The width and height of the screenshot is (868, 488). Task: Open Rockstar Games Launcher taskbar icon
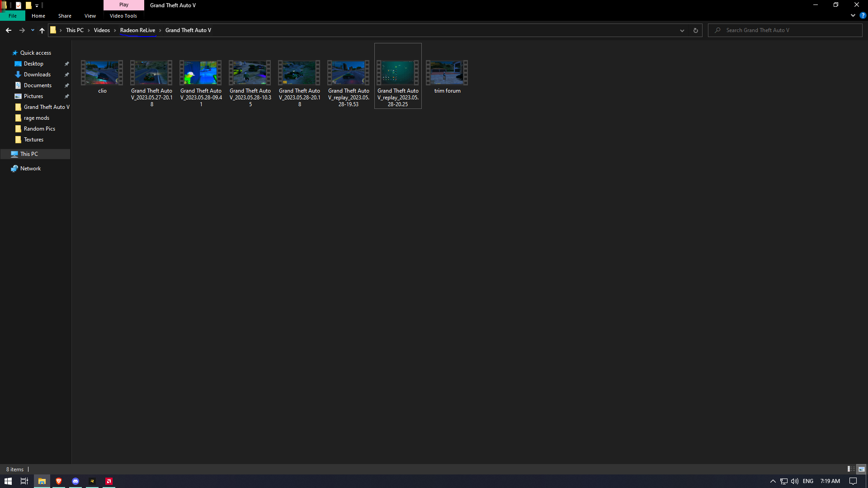click(92, 481)
